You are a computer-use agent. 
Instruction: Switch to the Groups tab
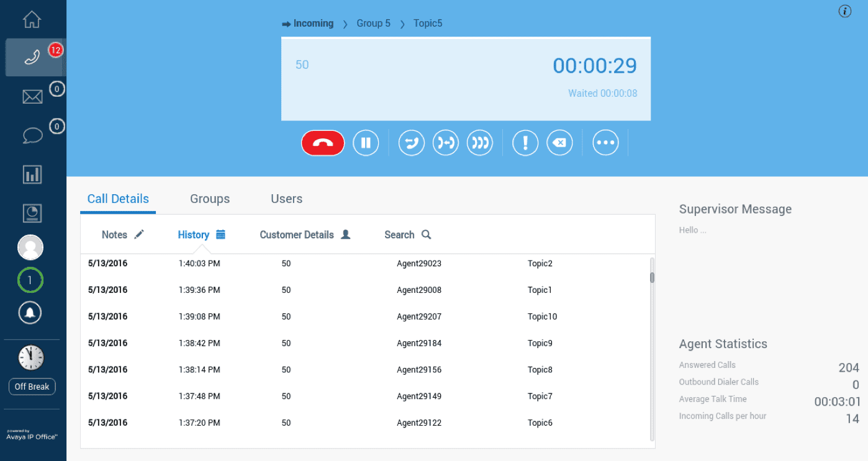pyautogui.click(x=210, y=199)
